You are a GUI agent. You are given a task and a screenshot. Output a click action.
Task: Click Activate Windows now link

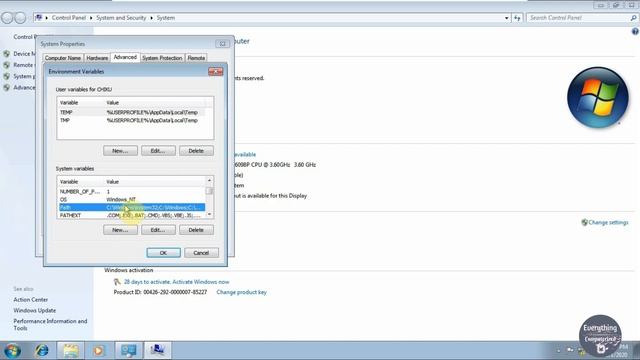pos(201,282)
